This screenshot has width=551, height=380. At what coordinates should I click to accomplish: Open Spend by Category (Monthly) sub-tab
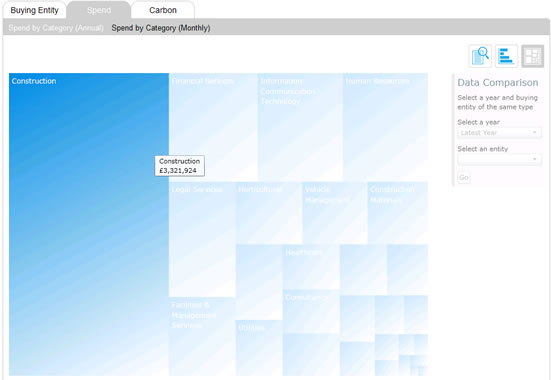(161, 28)
